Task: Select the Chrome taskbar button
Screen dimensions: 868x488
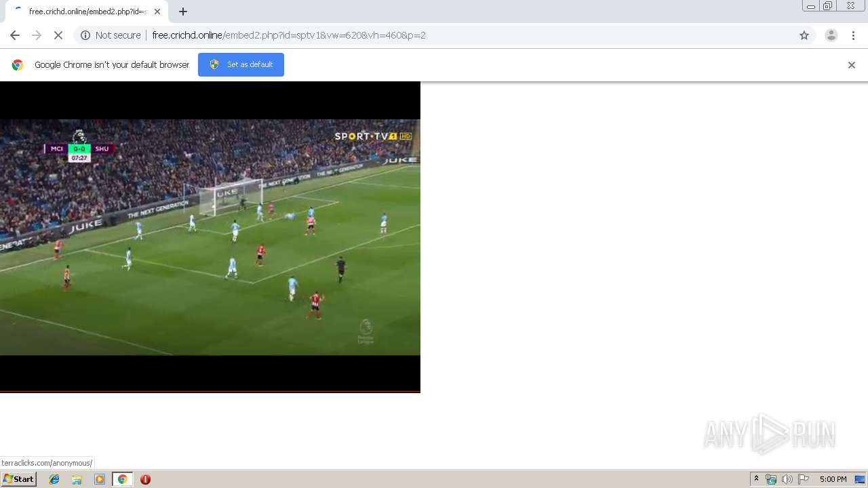Action: point(122,479)
